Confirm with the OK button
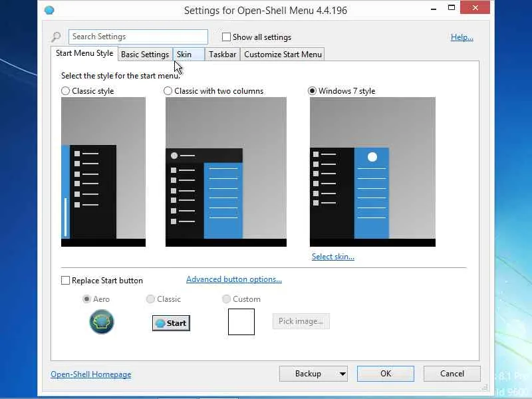Screen dimensions: 532x399 386,374
